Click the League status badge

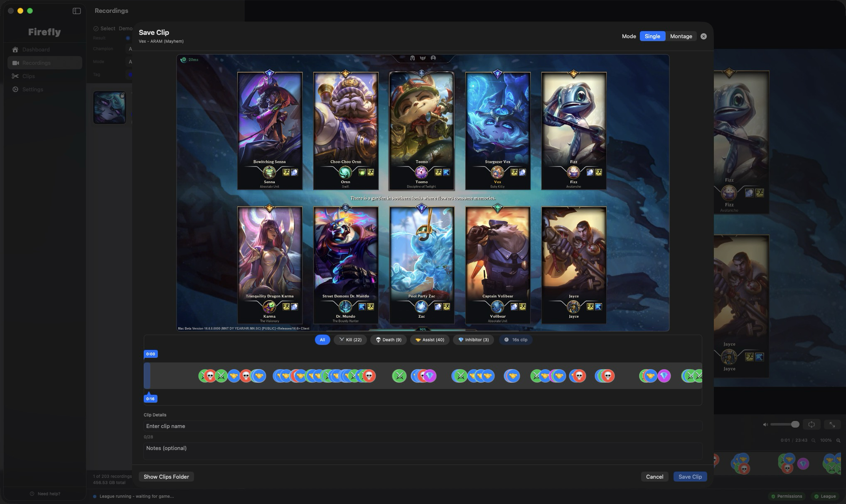click(825, 496)
